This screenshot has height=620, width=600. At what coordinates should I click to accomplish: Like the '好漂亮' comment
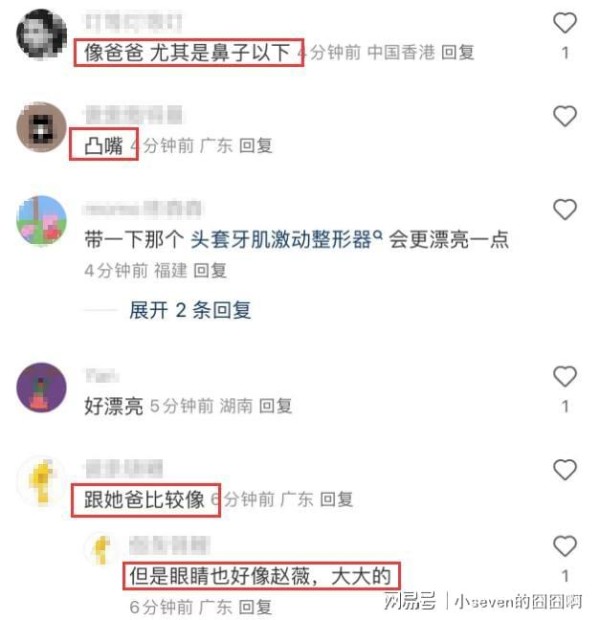pyautogui.click(x=565, y=376)
